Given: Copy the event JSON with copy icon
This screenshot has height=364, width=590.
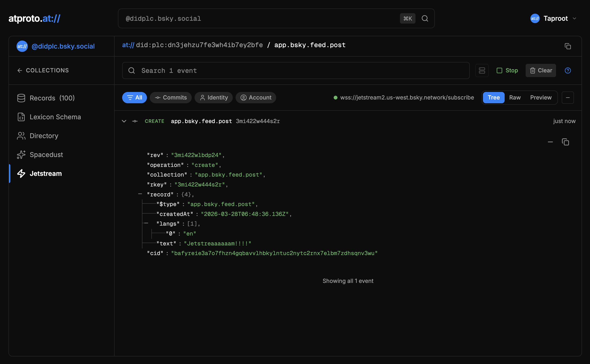Looking at the screenshot, I should tap(565, 142).
